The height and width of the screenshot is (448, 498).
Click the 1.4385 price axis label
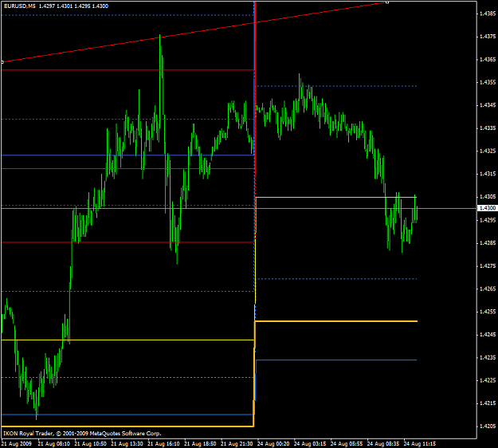tap(488, 14)
